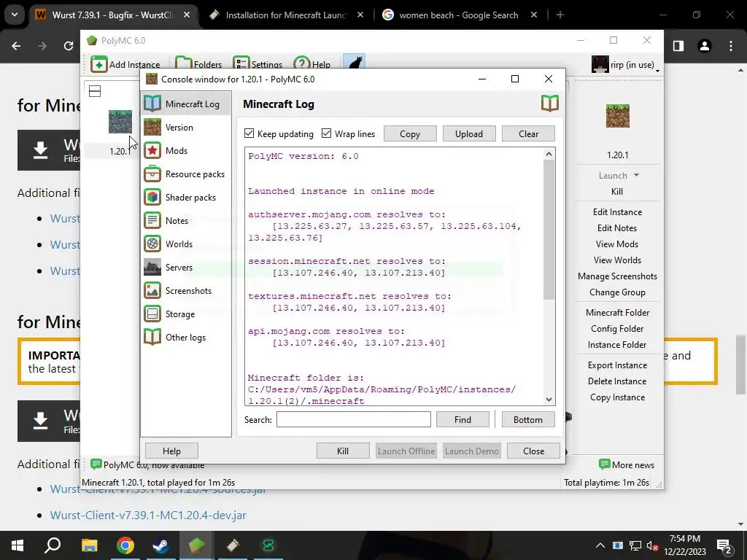Click Delete Instance in PolyMC panel
747x560 pixels.
617,381
